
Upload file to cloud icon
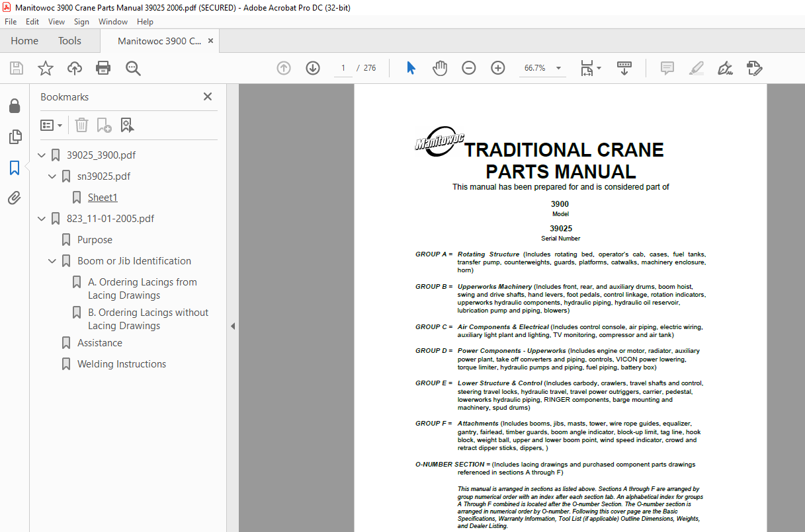click(x=75, y=68)
